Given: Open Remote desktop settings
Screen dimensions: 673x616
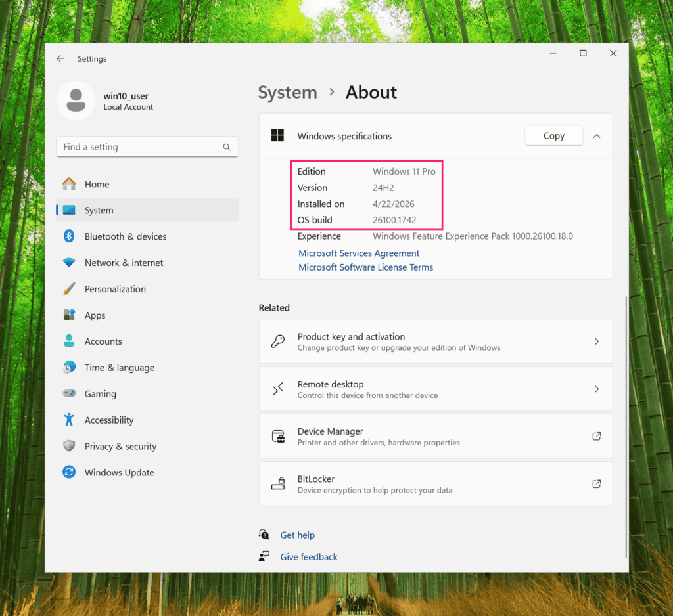Looking at the screenshot, I should (x=436, y=389).
